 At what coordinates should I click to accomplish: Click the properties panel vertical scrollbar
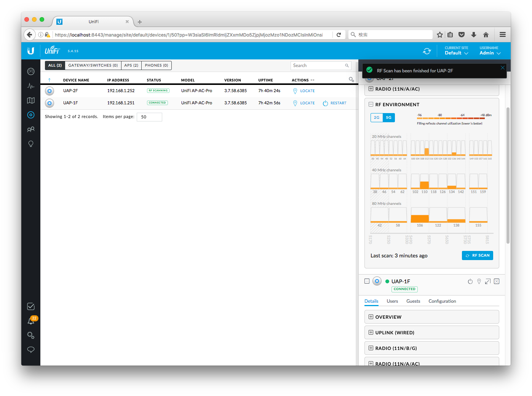(508, 175)
